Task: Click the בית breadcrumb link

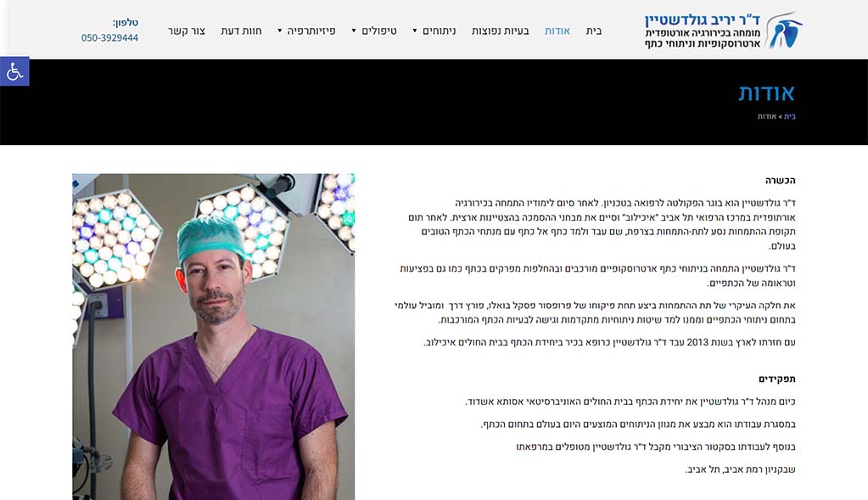Action: click(x=789, y=116)
